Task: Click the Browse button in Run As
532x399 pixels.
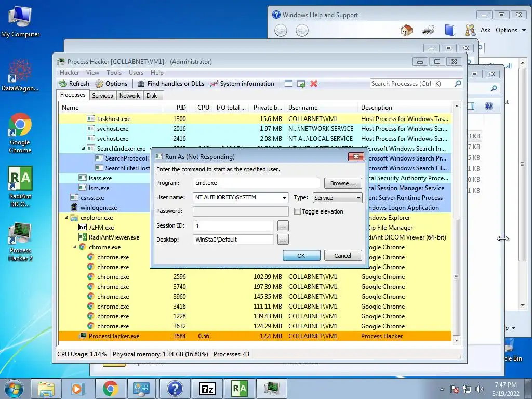Action: tap(343, 183)
